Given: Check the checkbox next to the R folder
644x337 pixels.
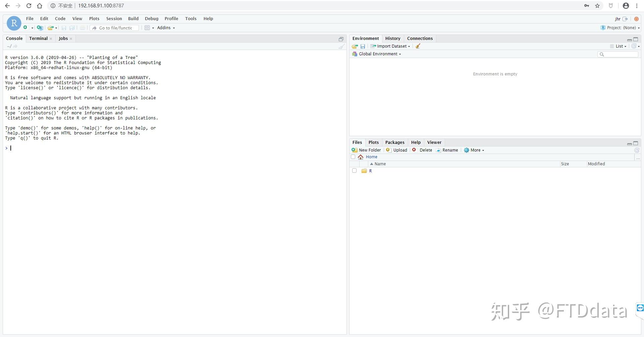Looking at the screenshot, I should [x=355, y=171].
